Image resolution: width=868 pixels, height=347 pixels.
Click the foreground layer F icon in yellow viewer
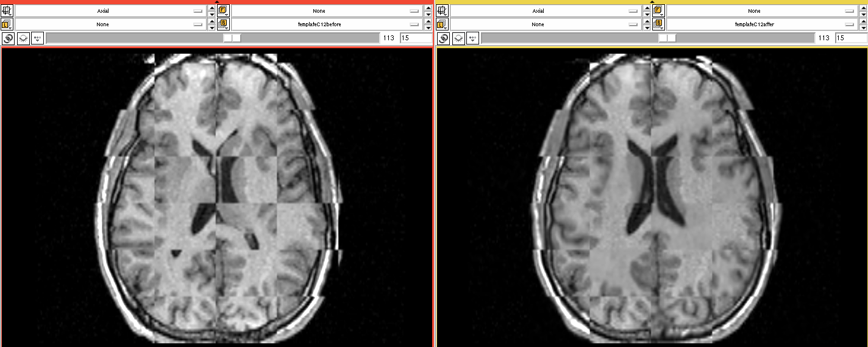click(658, 10)
